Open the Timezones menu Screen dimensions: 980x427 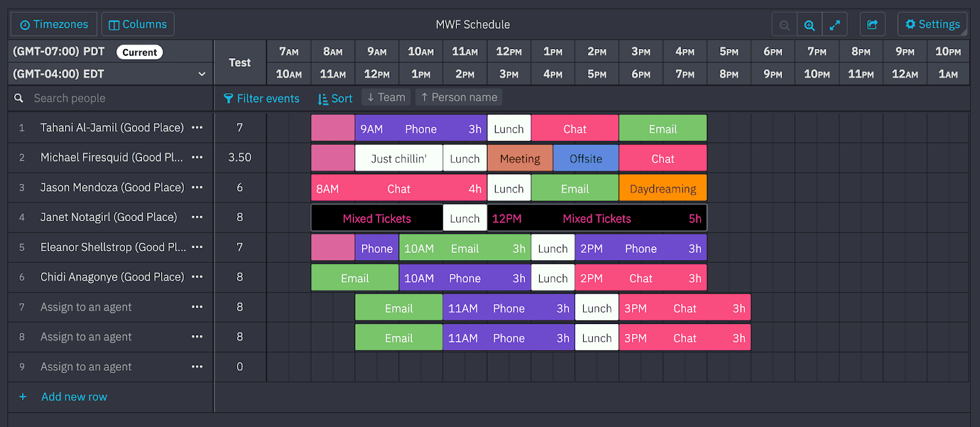point(54,25)
